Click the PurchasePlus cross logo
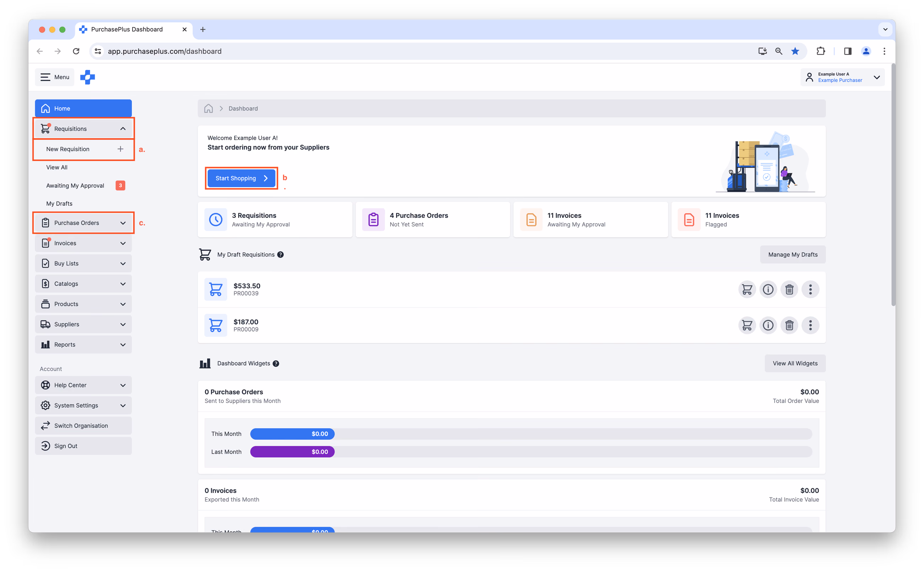Screen dimensions: 924x570 coord(87,77)
